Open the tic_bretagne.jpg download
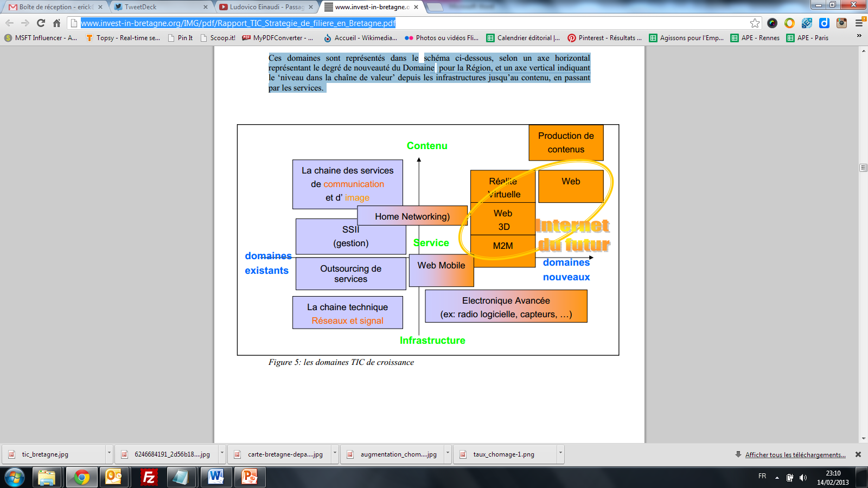The image size is (868, 488). (x=54, y=454)
